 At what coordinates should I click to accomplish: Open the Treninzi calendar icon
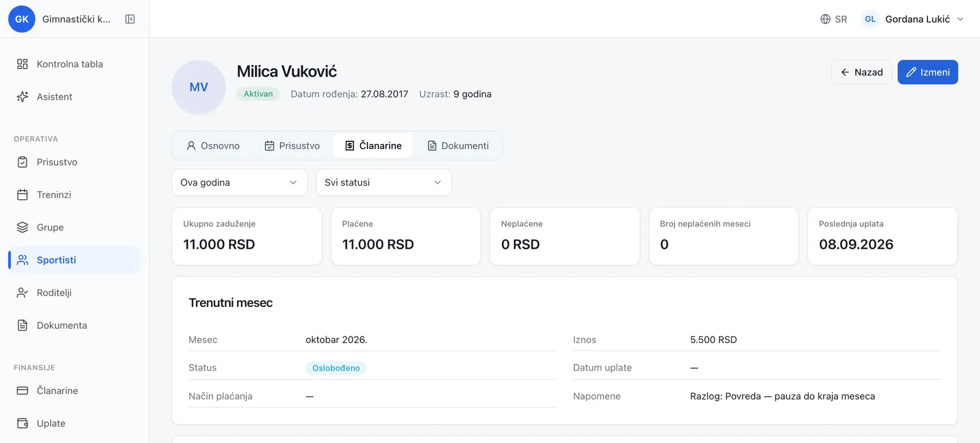click(23, 194)
